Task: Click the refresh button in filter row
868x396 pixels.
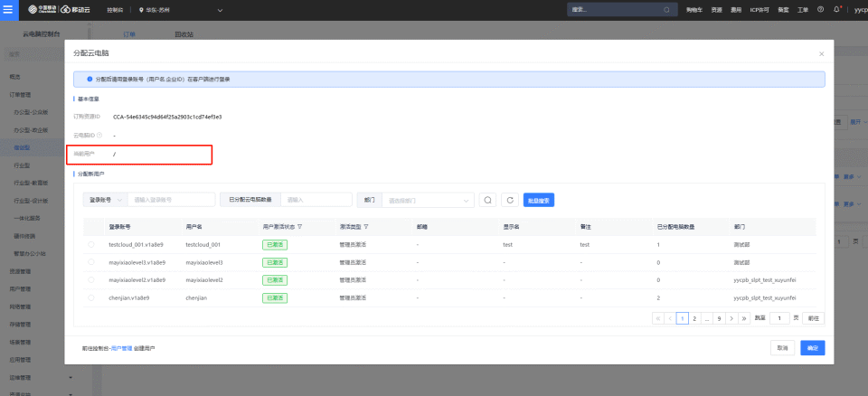Action: (510, 200)
